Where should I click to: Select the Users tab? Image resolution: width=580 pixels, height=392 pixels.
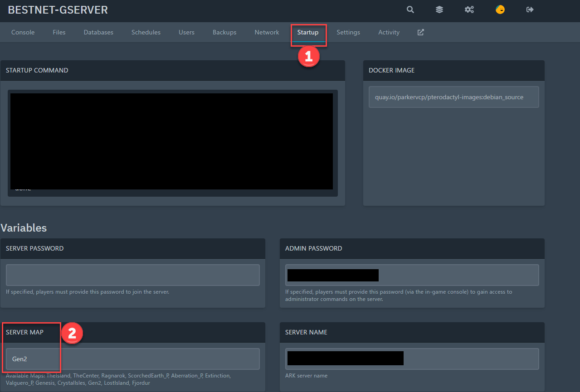click(x=186, y=32)
